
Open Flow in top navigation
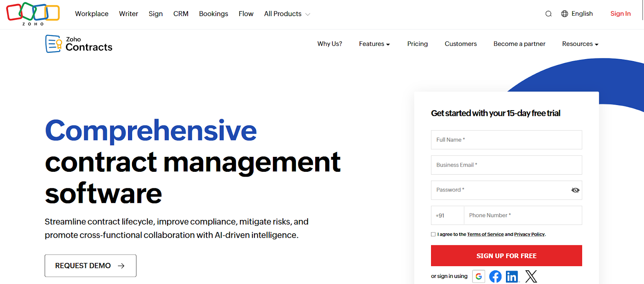246,14
